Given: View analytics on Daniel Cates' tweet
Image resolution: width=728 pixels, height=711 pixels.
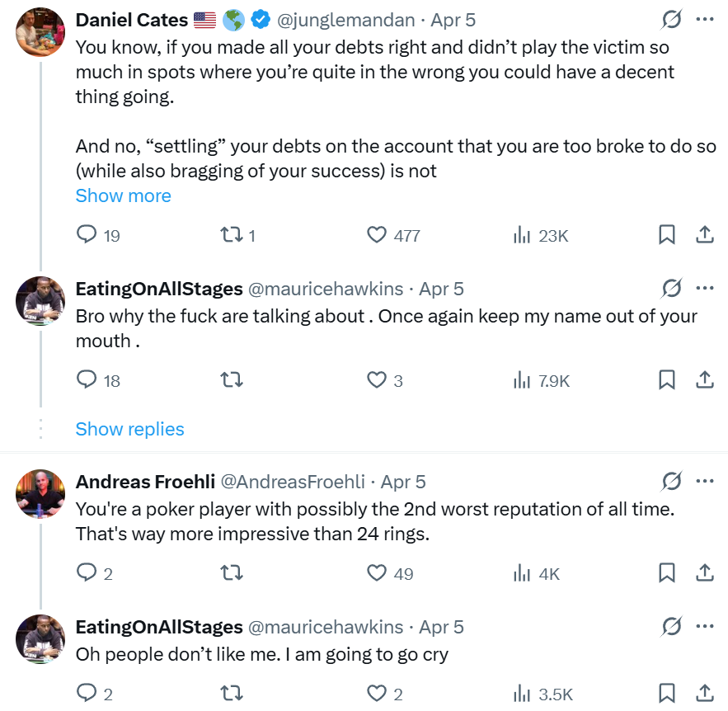Looking at the screenshot, I should pyautogui.click(x=521, y=235).
